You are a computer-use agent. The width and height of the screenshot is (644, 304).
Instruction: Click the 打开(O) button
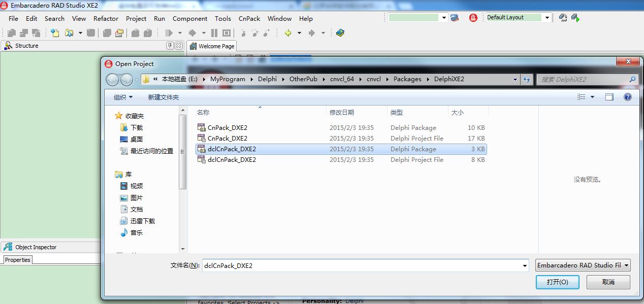pyautogui.click(x=557, y=282)
